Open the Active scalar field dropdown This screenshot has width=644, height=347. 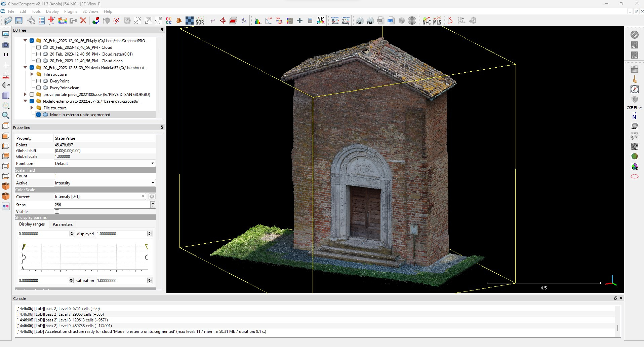pyautogui.click(x=105, y=183)
